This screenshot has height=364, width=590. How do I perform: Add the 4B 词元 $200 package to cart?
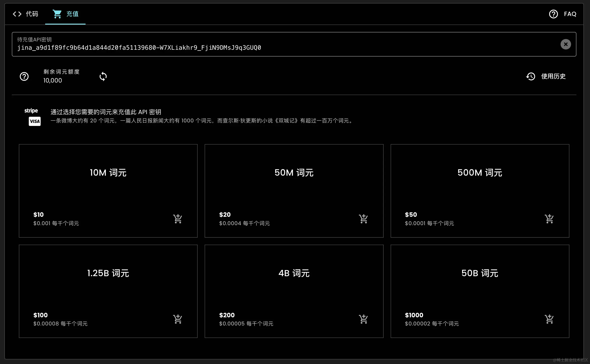363,319
